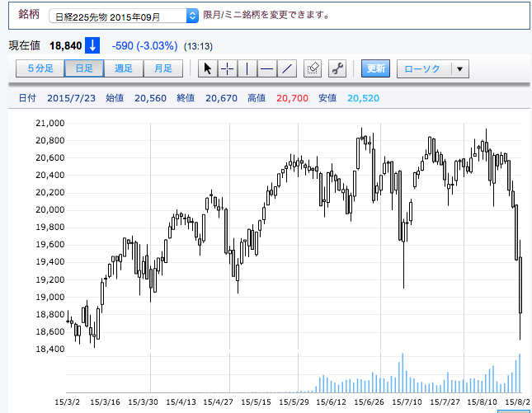Screen dimensions: 532x413
Task: Select the diagonal trend line tool
Action: 287,68
